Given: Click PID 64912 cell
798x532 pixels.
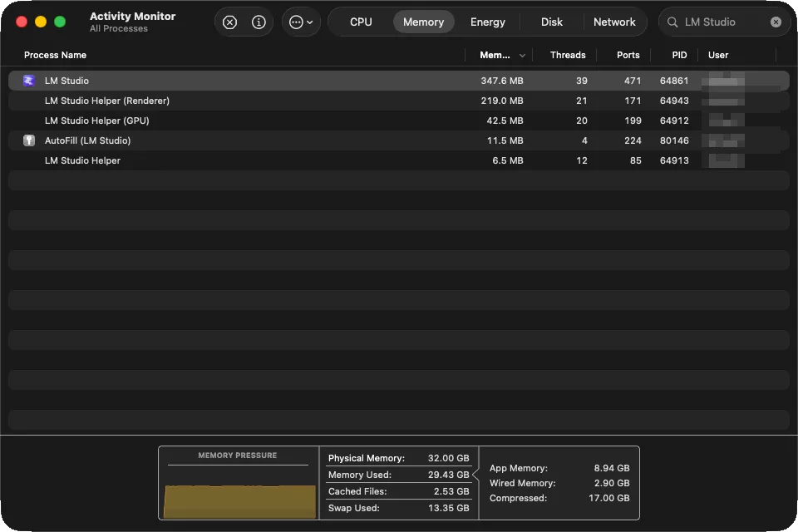Looking at the screenshot, I should [674, 121].
